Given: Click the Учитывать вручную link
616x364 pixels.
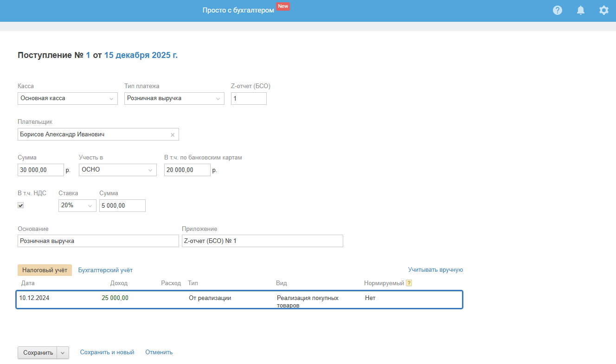Looking at the screenshot, I should 436,270.
